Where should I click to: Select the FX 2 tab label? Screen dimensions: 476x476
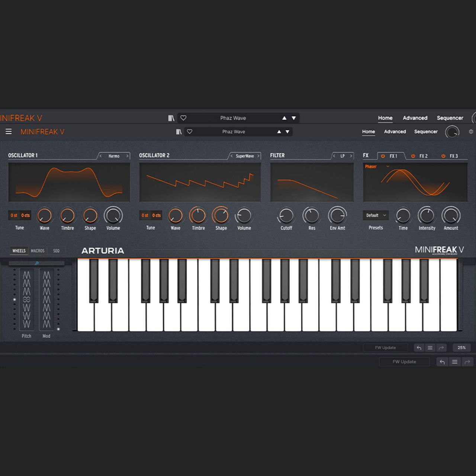[x=424, y=156]
